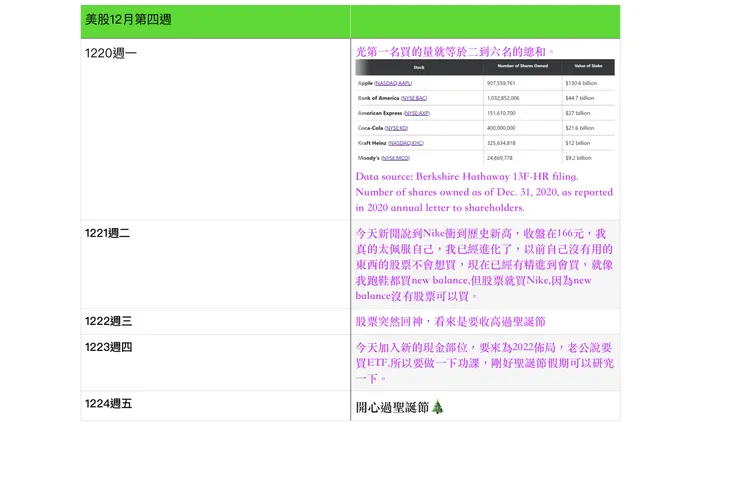Select the 1223週四 date cell
Image resolution: width=740 pixels, height=479 pixels.
click(x=216, y=362)
